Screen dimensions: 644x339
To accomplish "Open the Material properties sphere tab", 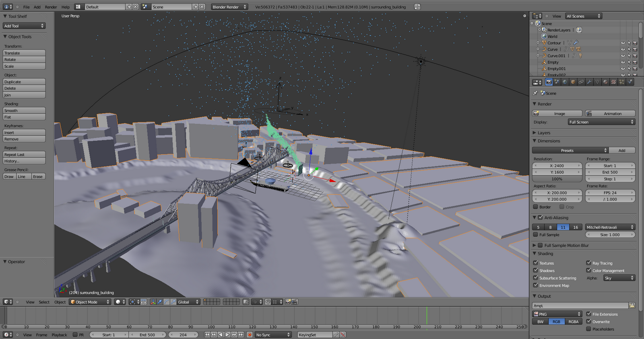I will coord(605,82).
